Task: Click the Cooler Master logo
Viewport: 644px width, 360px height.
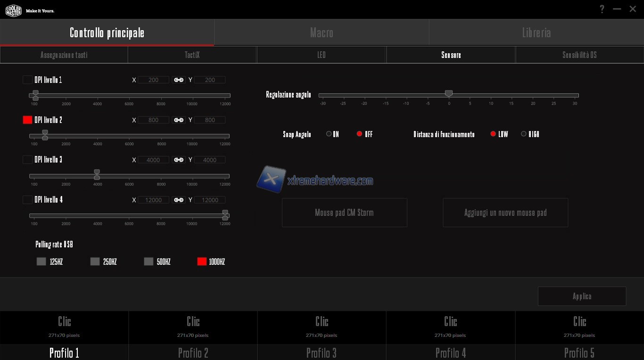Action: pos(14,10)
